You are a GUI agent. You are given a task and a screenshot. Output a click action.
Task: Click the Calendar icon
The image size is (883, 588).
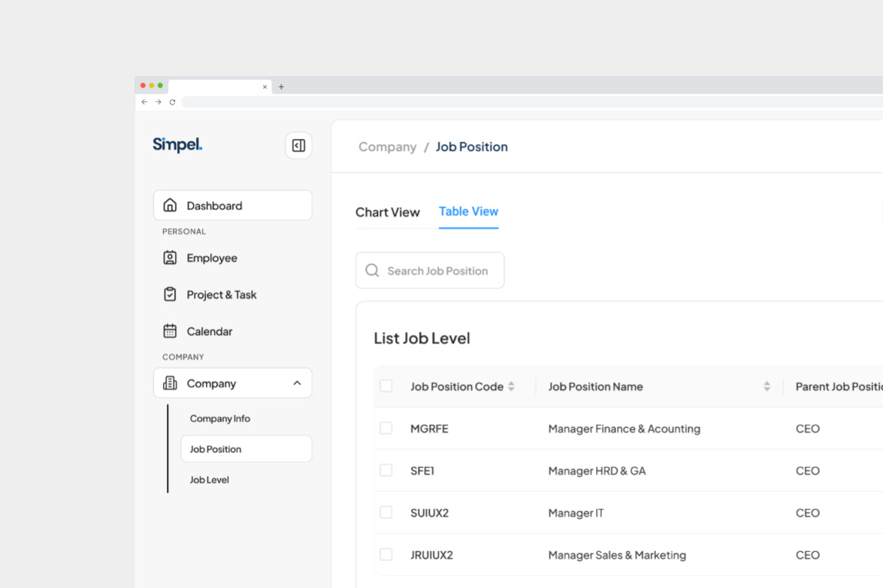tap(170, 331)
